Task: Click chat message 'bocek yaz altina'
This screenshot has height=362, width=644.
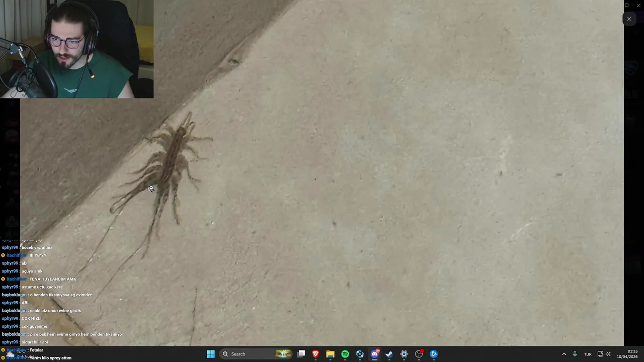Action: (37, 247)
